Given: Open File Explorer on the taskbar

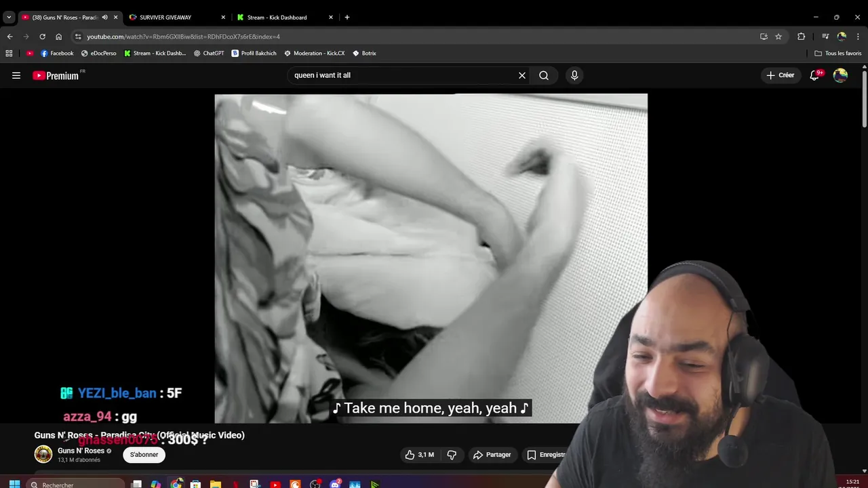Looking at the screenshot, I should [216, 484].
